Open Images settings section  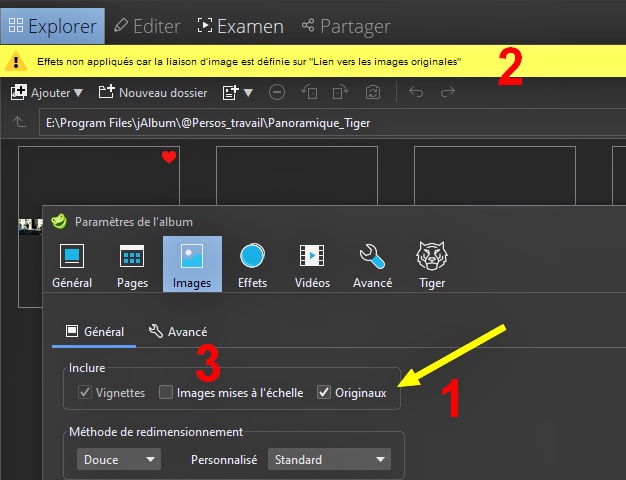point(192,264)
